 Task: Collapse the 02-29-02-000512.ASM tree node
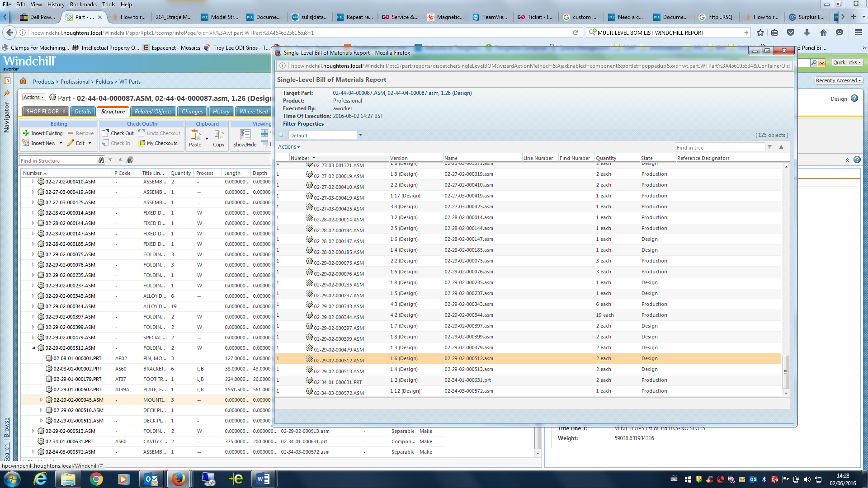(33, 348)
